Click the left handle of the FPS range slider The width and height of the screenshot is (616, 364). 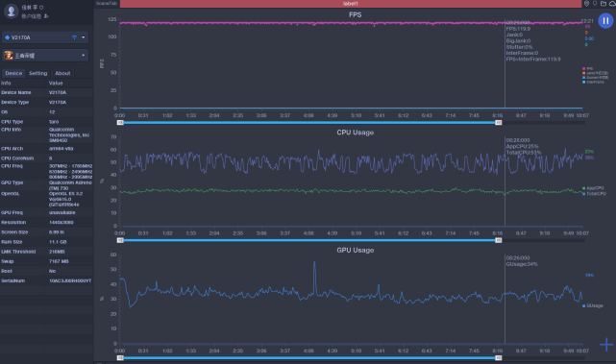(x=121, y=123)
